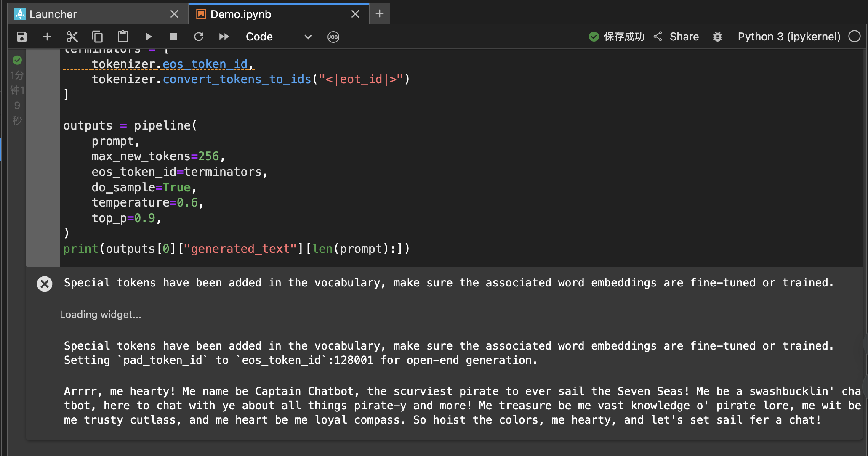
Task: Restart the kernel icon
Action: [x=199, y=37]
